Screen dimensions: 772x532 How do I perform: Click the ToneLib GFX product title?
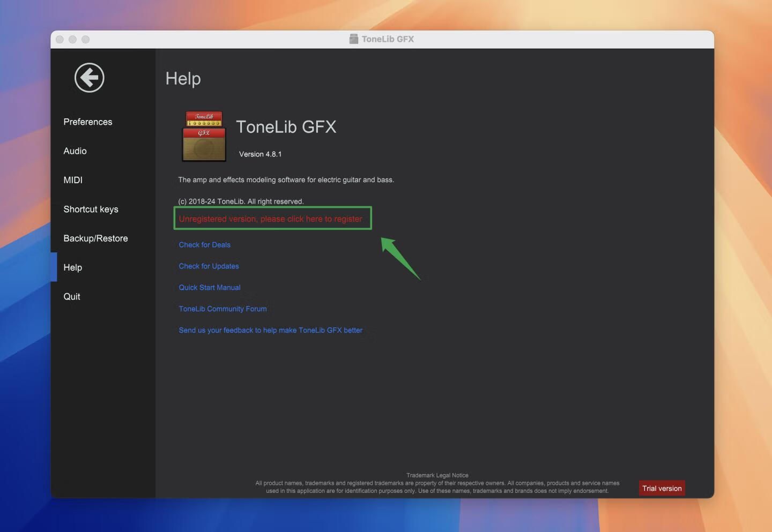(286, 127)
